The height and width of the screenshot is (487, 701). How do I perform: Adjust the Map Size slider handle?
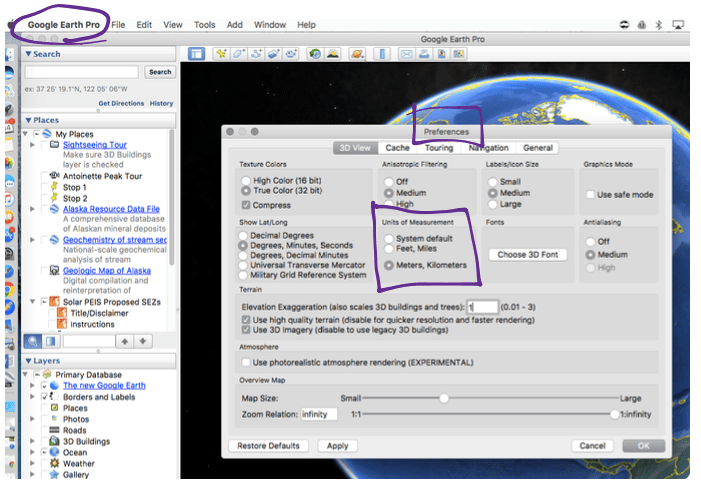point(444,398)
